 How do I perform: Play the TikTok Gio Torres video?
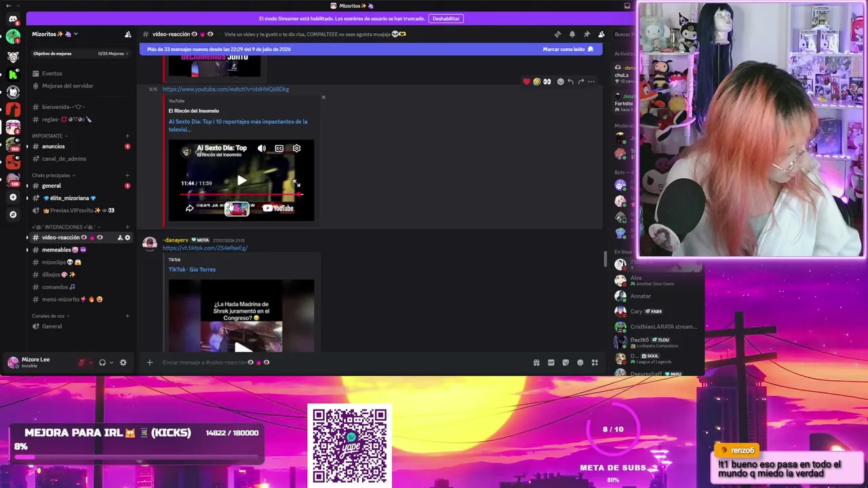click(241, 347)
